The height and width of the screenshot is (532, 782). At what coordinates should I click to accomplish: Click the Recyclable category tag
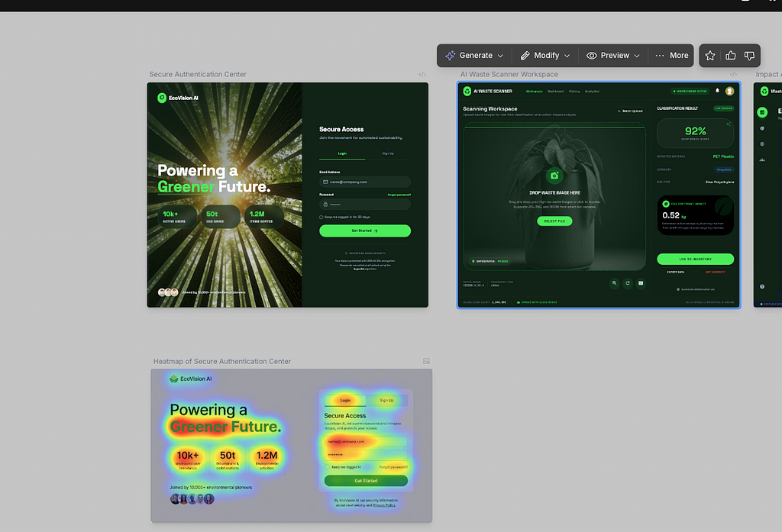coord(724,169)
